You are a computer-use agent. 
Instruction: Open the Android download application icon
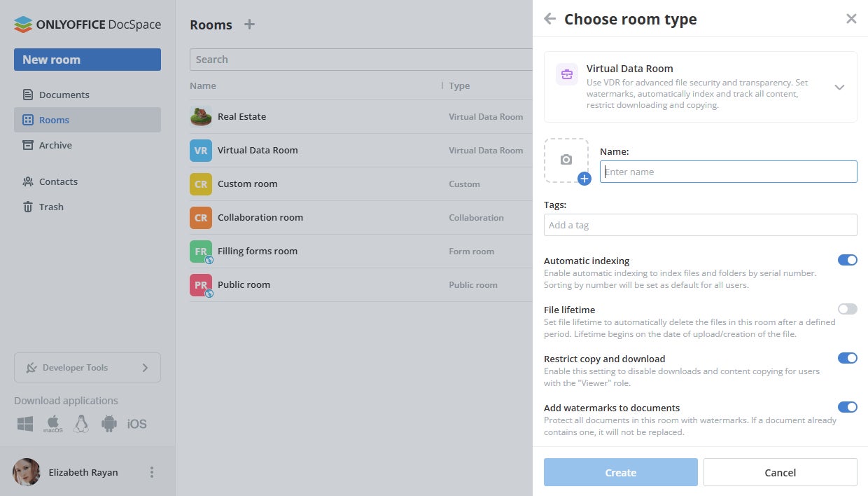click(108, 424)
